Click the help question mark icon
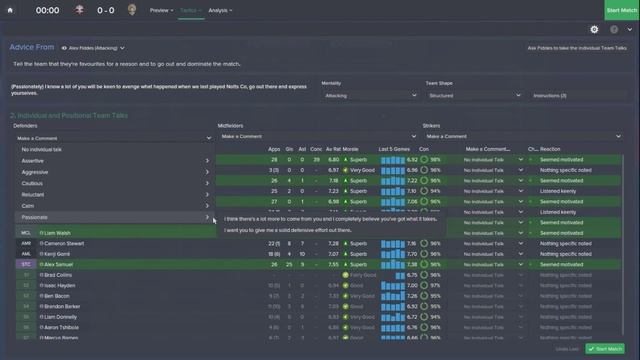The height and width of the screenshot is (360, 640). coord(614,29)
